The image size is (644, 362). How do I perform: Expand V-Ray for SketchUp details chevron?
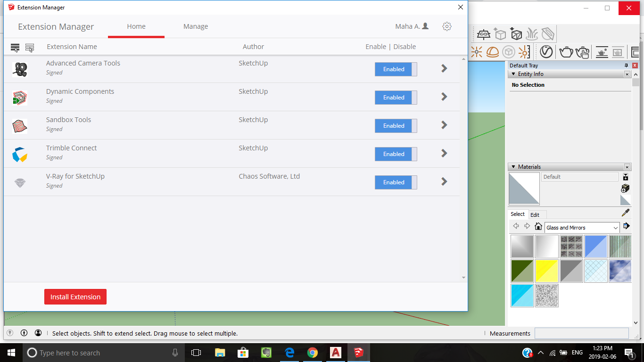click(444, 181)
